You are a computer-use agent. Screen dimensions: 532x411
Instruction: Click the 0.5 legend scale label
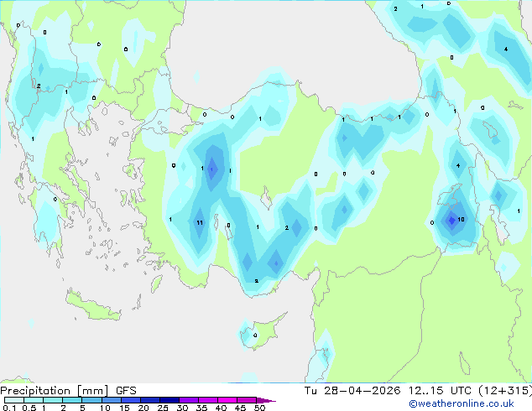[29, 408]
